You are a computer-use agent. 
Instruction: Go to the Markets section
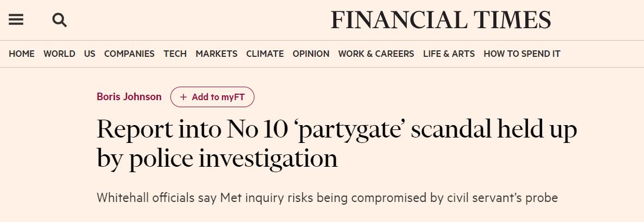tap(216, 54)
